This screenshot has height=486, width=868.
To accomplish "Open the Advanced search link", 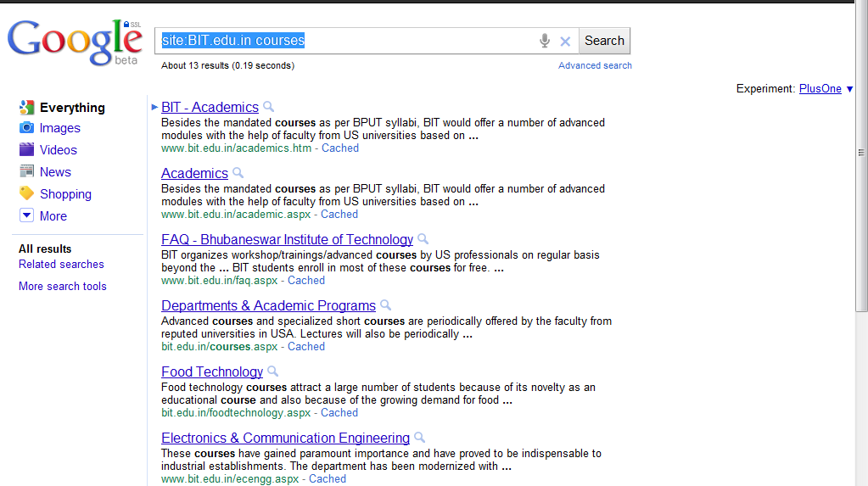I will 595,65.
